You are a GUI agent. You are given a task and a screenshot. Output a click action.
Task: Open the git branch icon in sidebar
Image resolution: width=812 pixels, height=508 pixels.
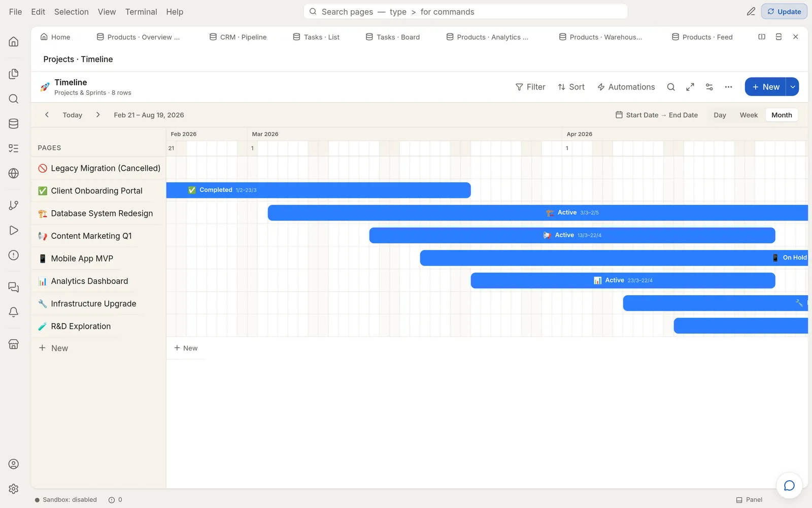14,205
